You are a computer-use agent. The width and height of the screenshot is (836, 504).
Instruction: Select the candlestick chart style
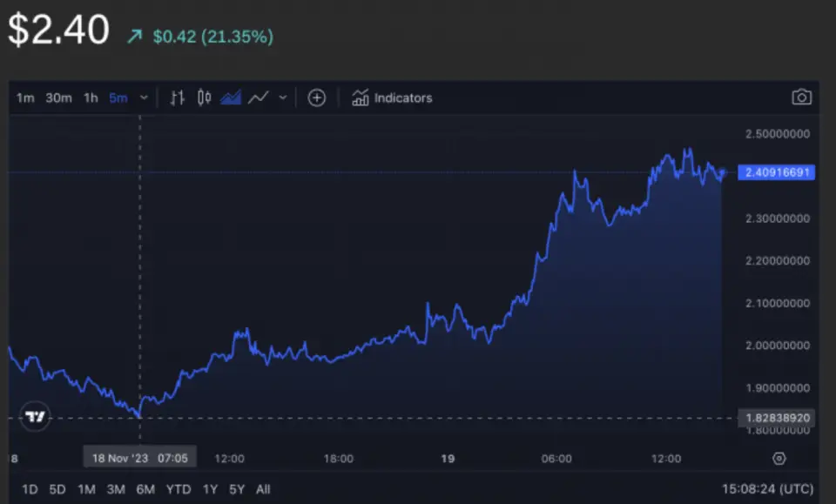pyautogui.click(x=204, y=97)
